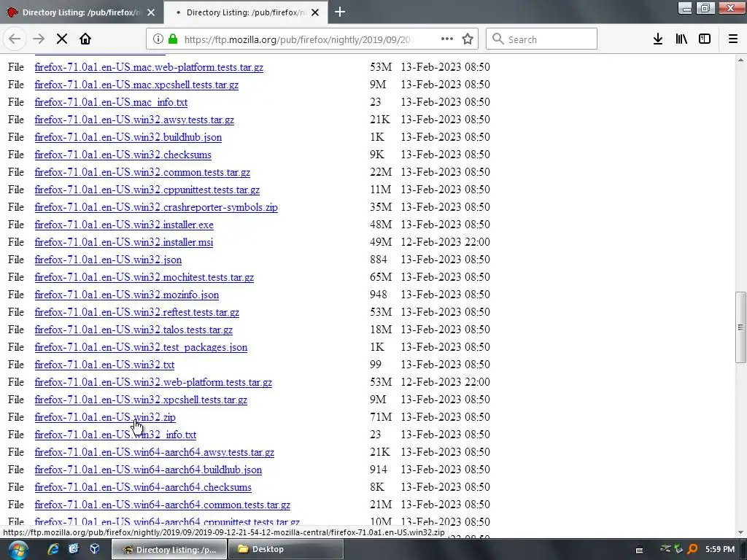The height and width of the screenshot is (560, 747).
Task: Open win64-aarch64.checksums link
Action: click(143, 488)
